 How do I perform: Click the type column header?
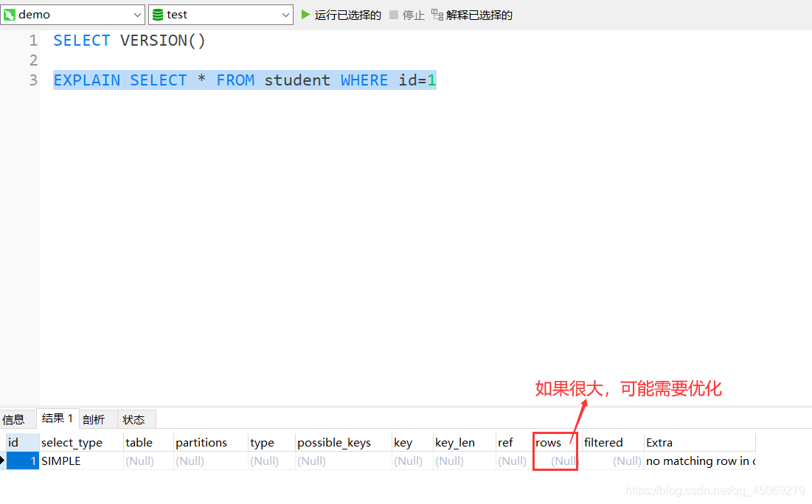point(271,442)
